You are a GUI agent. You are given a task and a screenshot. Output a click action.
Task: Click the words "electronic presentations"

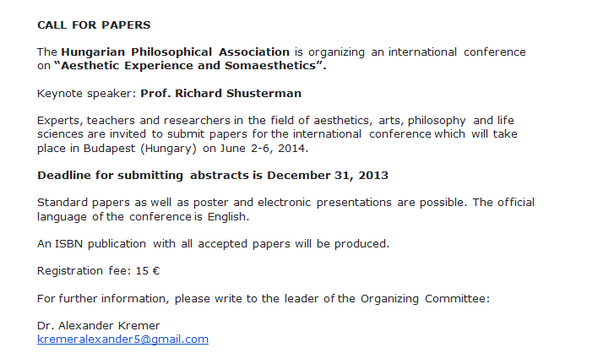coord(328,203)
